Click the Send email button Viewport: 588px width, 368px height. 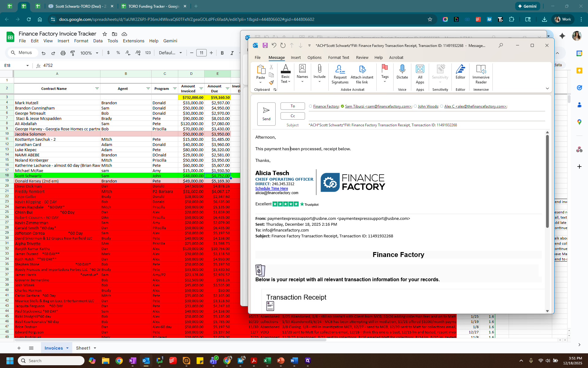[266, 114]
